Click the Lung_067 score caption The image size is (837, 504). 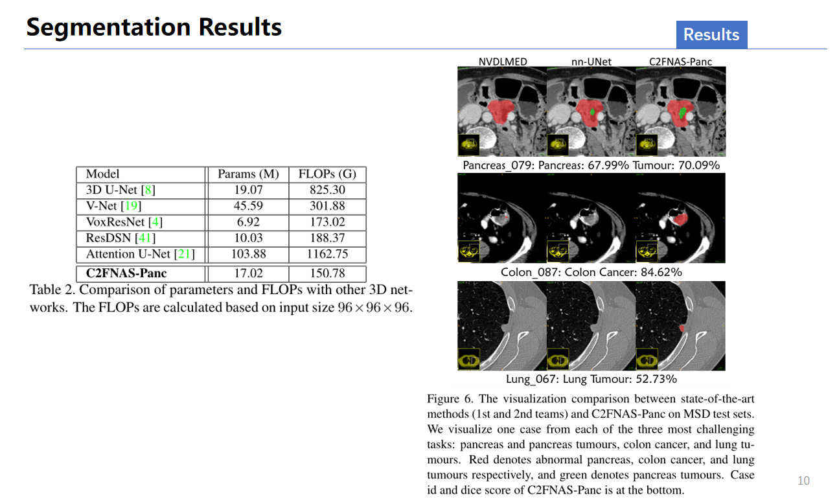(x=591, y=379)
